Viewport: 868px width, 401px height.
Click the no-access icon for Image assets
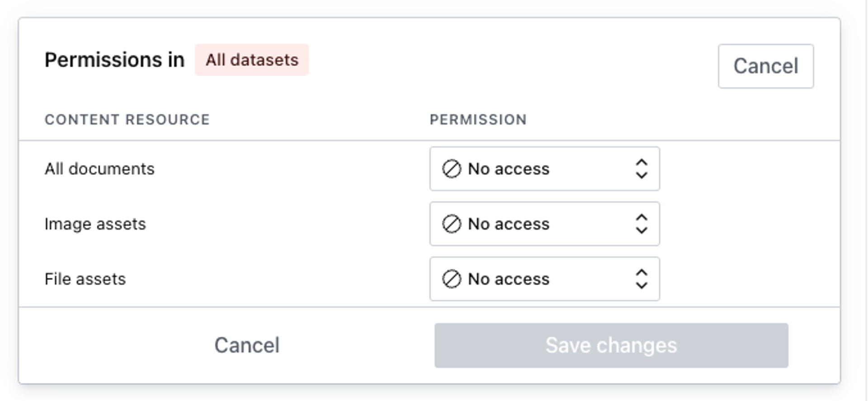[x=451, y=224]
